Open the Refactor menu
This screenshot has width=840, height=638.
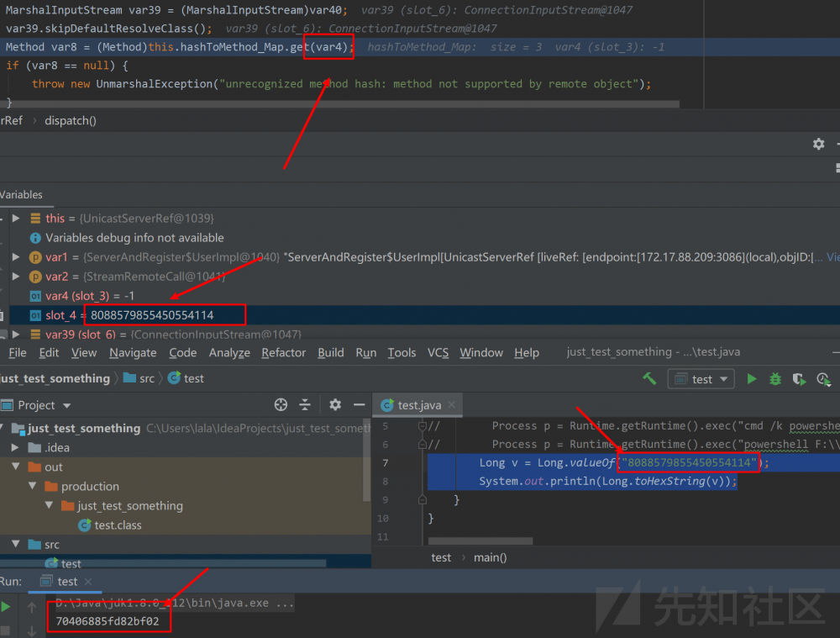coord(283,353)
